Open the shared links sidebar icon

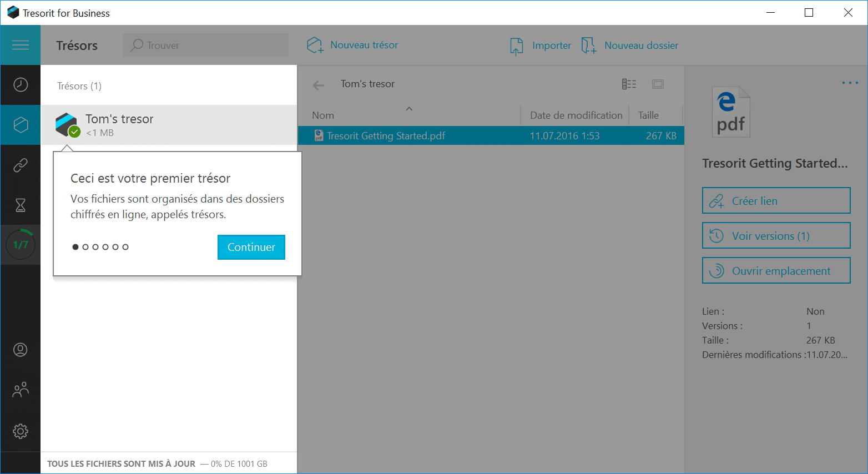coord(21,165)
